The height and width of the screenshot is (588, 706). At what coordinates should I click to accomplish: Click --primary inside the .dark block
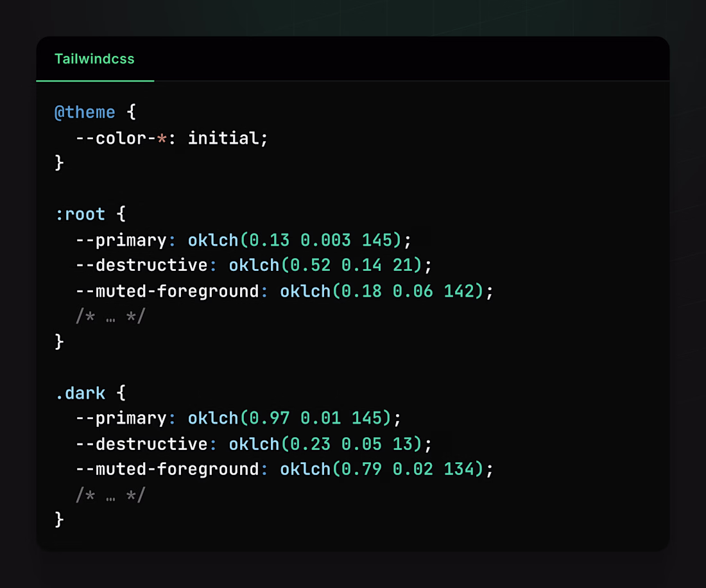(121, 418)
